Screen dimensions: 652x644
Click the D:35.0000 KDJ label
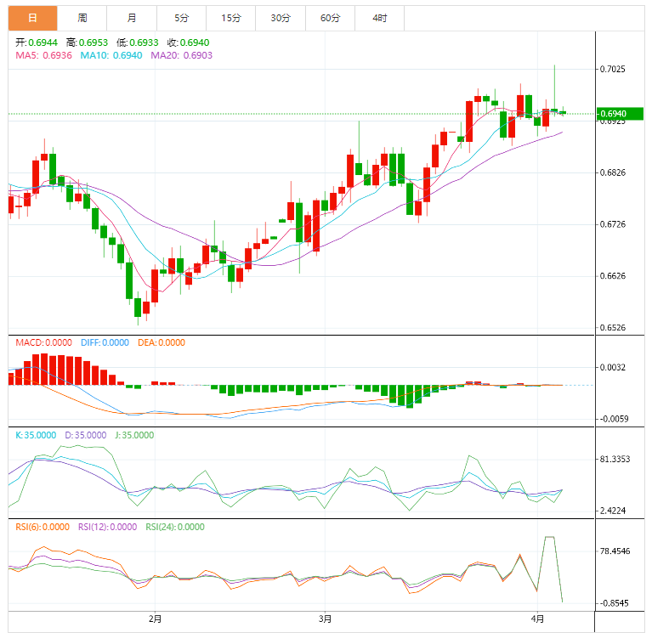click(86, 435)
